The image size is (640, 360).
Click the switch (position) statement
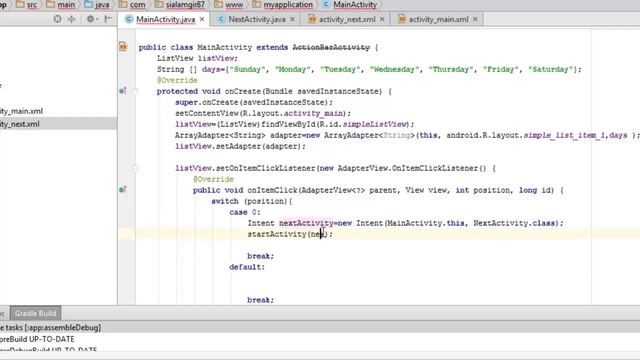coord(251,201)
